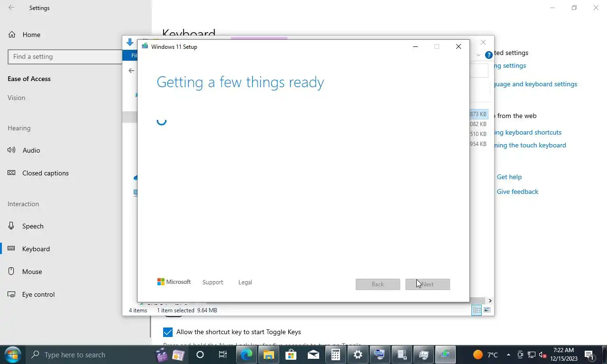The width and height of the screenshot is (607, 364).
Task: Click the Find a setting search box
Action: 65,56
